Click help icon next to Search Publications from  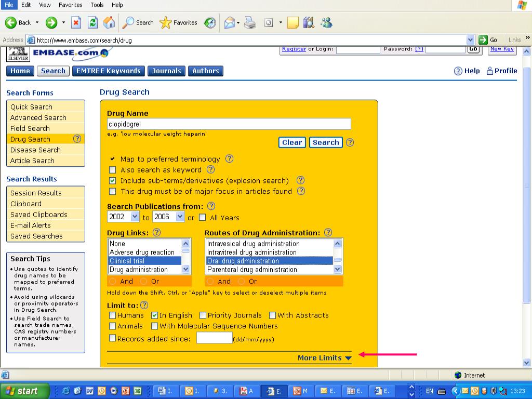[211, 206]
